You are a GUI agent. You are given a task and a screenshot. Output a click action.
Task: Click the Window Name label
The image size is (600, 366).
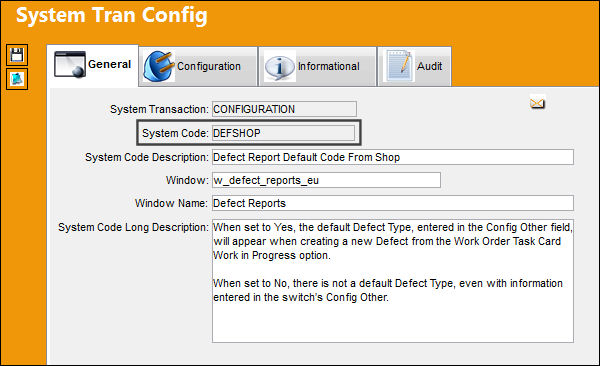(x=171, y=203)
